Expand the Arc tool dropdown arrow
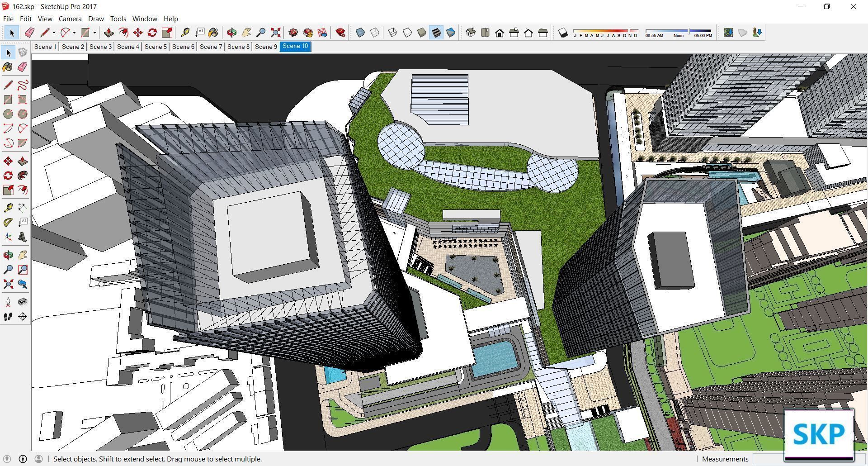868x466 pixels. (74, 33)
